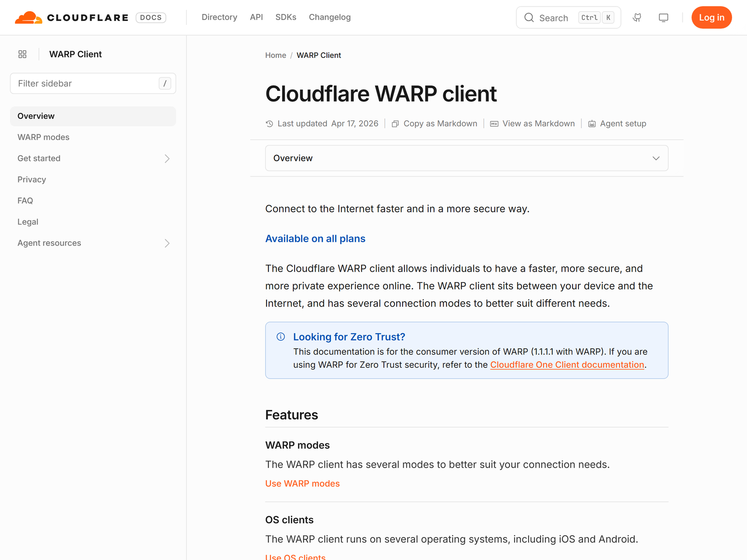This screenshot has width=747, height=560.
Task: Click the WARP Client breadcrumb
Action: click(x=319, y=55)
